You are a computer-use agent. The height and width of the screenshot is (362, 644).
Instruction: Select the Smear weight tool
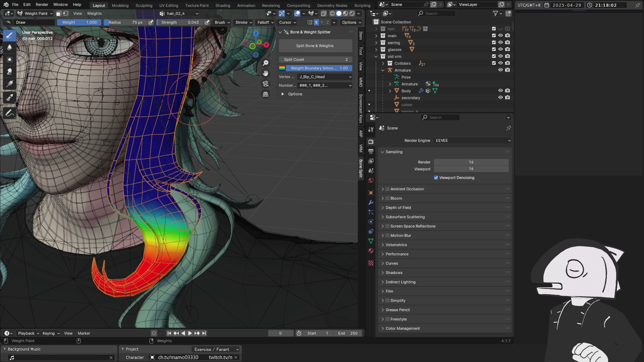(9, 72)
